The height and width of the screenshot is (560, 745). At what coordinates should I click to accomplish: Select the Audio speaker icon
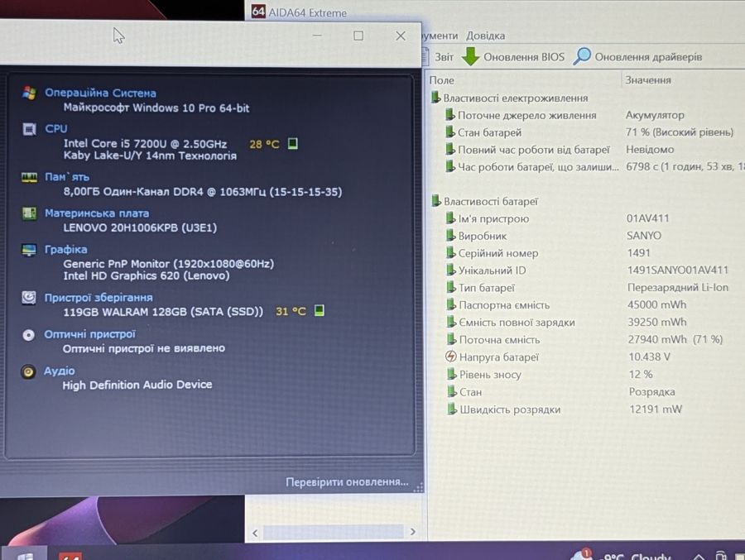[x=28, y=371]
